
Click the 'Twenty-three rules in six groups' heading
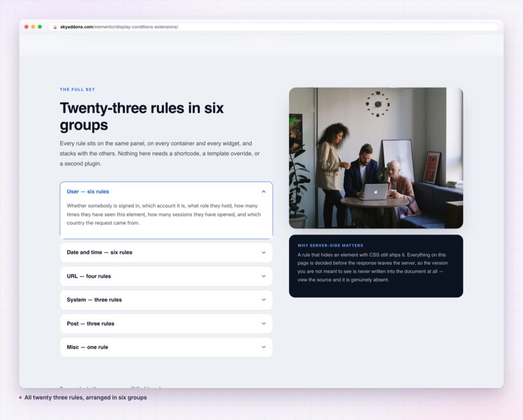click(142, 116)
